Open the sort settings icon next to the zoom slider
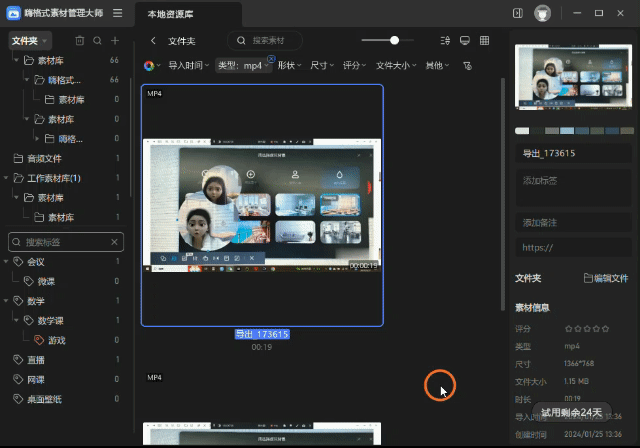640x448 pixels. click(x=445, y=40)
